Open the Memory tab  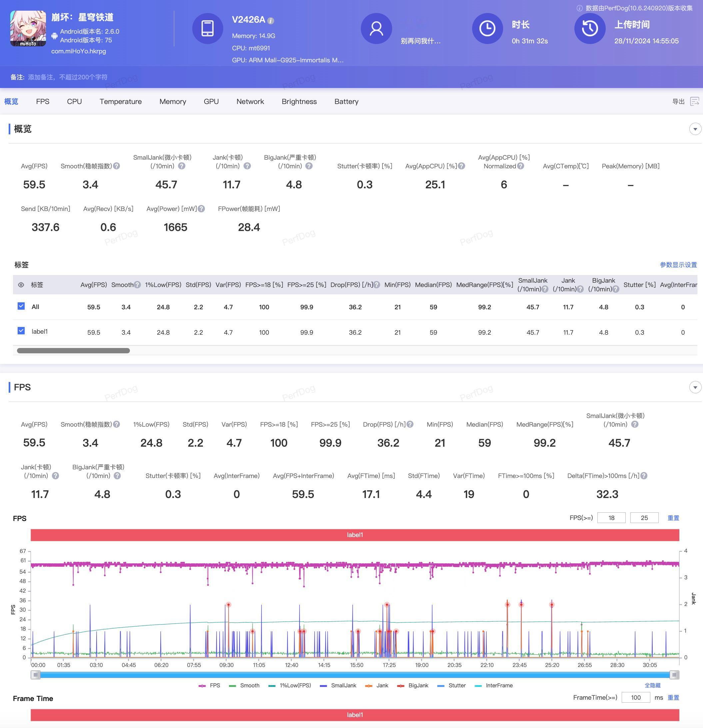tap(173, 101)
